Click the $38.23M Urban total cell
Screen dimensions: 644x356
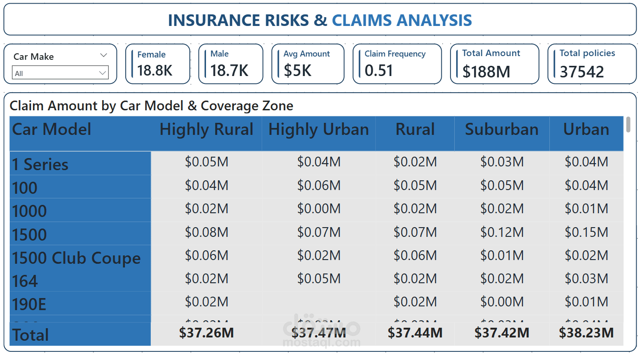(x=586, y=333)
